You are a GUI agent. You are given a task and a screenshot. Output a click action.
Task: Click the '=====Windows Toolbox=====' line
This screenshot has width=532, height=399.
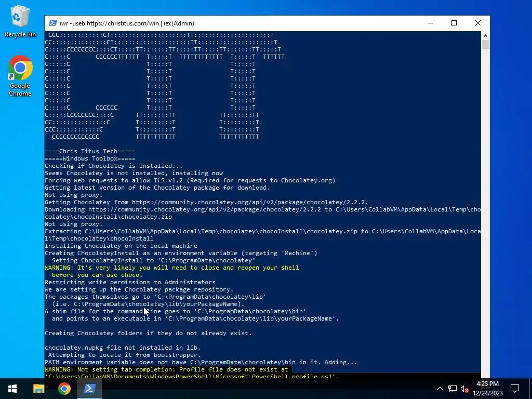pyautogui.click(x=90, y=158)
